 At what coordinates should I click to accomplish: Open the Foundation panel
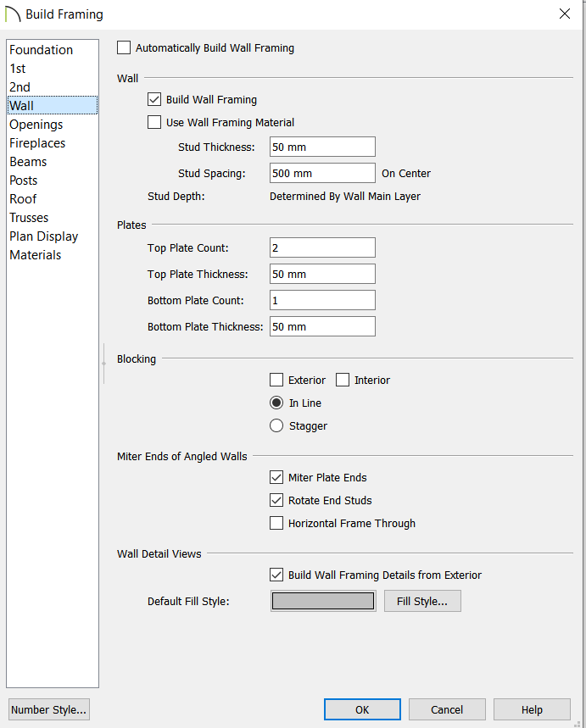52,50
